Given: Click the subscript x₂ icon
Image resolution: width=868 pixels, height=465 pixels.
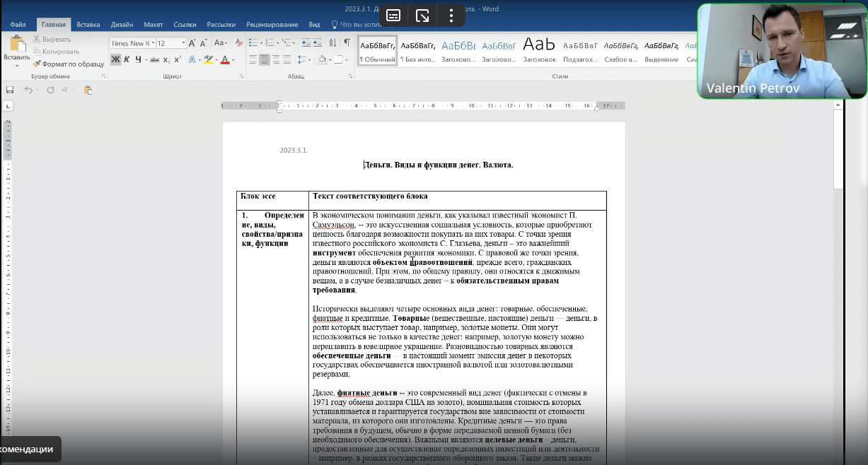Looking at the screenshot, I should point(167,60).
